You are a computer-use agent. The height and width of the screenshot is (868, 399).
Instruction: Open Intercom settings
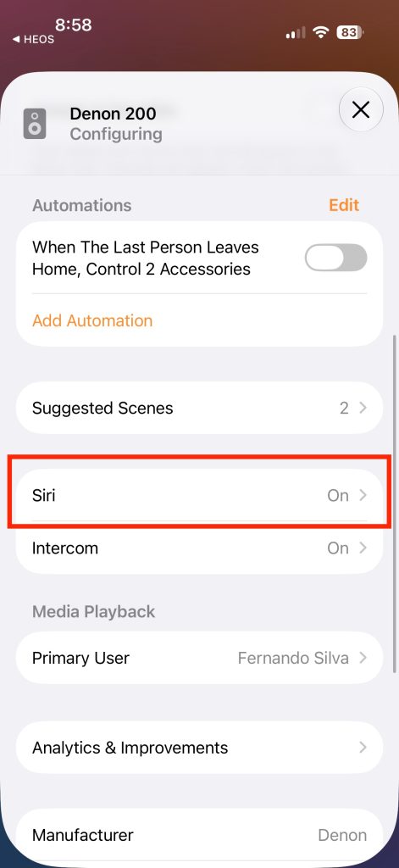199,548
